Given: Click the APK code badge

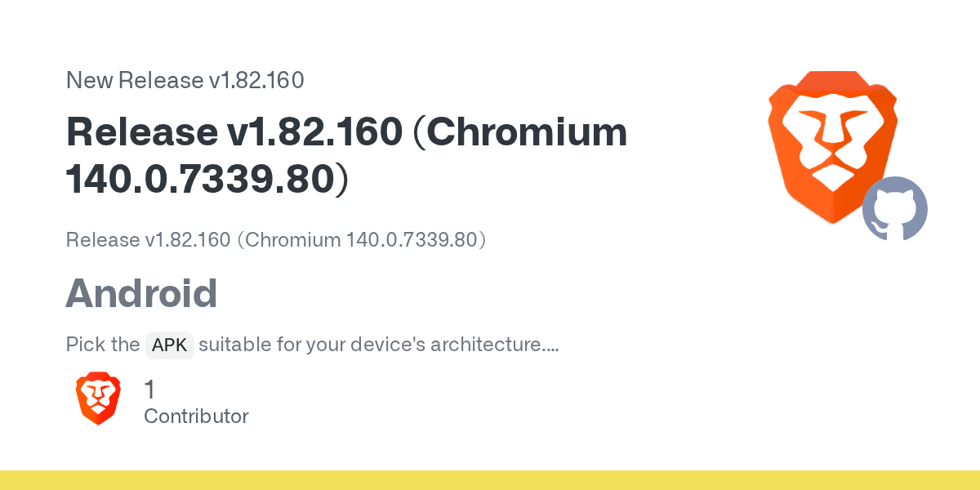Looking at the screenshot, I should coord(169,345).
